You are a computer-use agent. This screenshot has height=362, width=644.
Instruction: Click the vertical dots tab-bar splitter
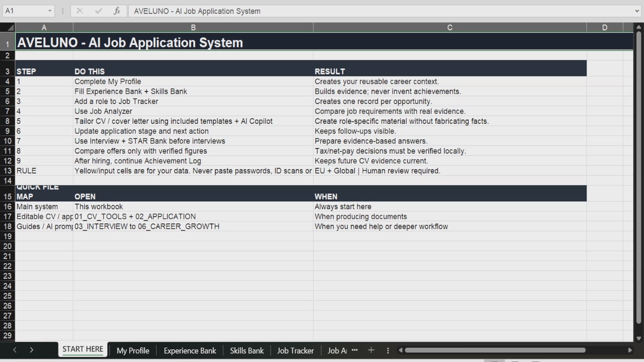click(x=388, y=350)
